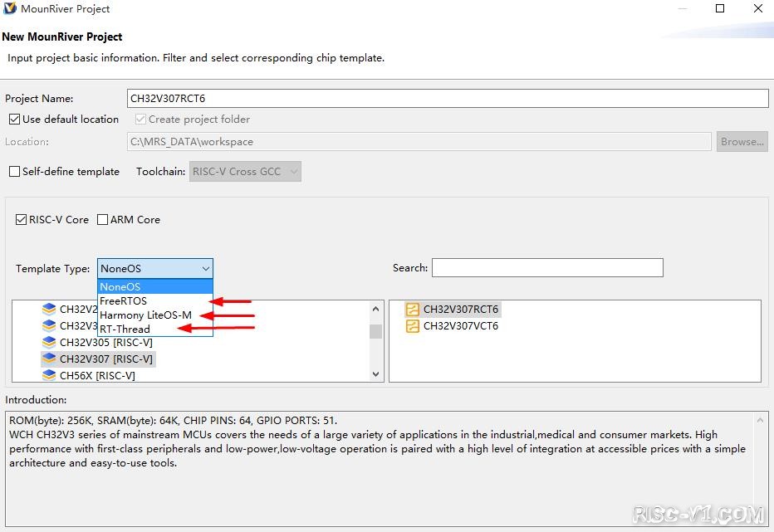Click the CH32V307RCT6 chip icon

click(413, 310)
